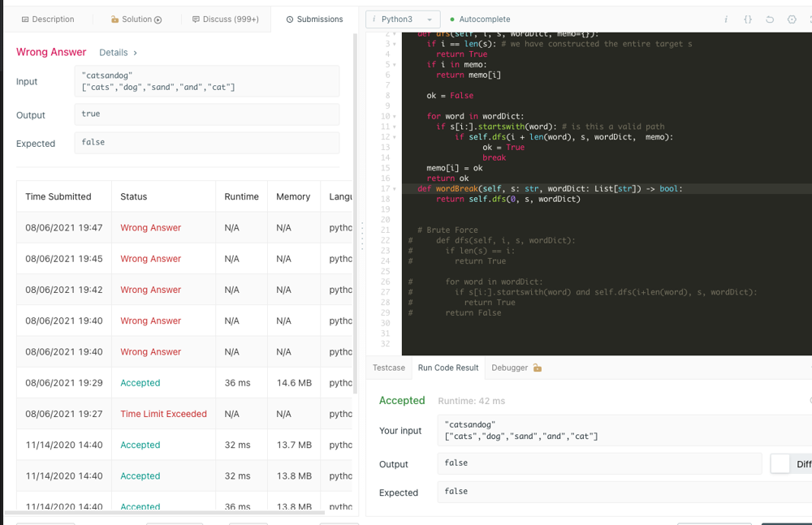Open the 08/06/2021 19:29 Accepted submission

tap(140, 383)
